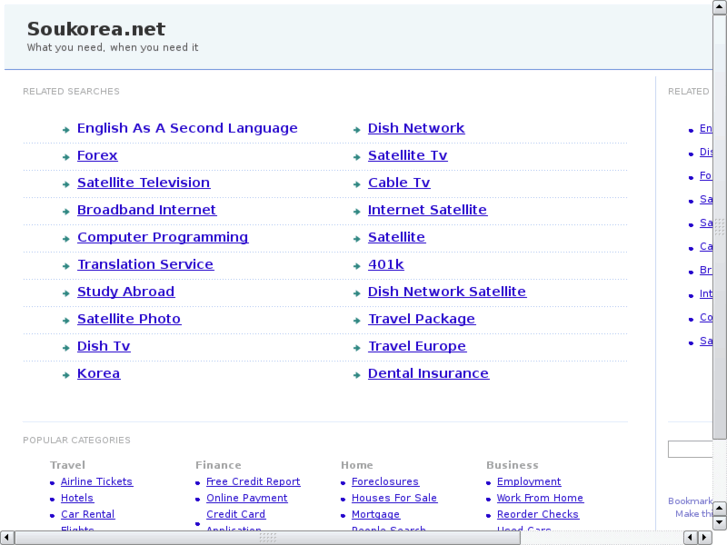Open the Forex related search link
This screenshot has height=545, width=727.
[97, 155]
